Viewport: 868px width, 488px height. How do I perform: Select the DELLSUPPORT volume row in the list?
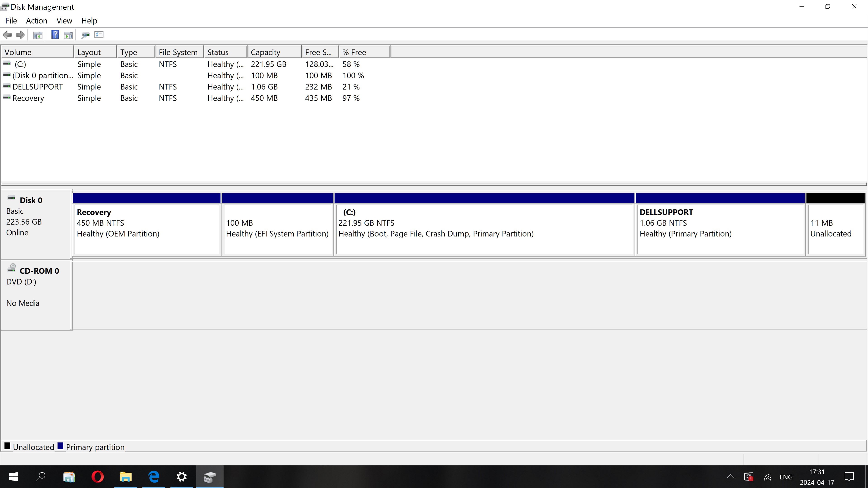point(37,87)
